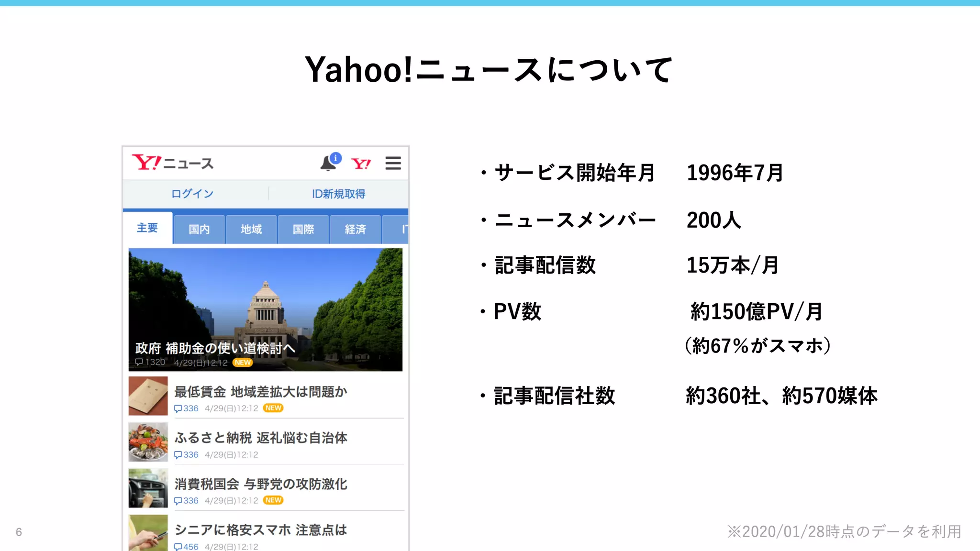Click footnote ※2020/01/28時点のデータを利用
This screenshot has height=551, width=980.
click(845, 531)
